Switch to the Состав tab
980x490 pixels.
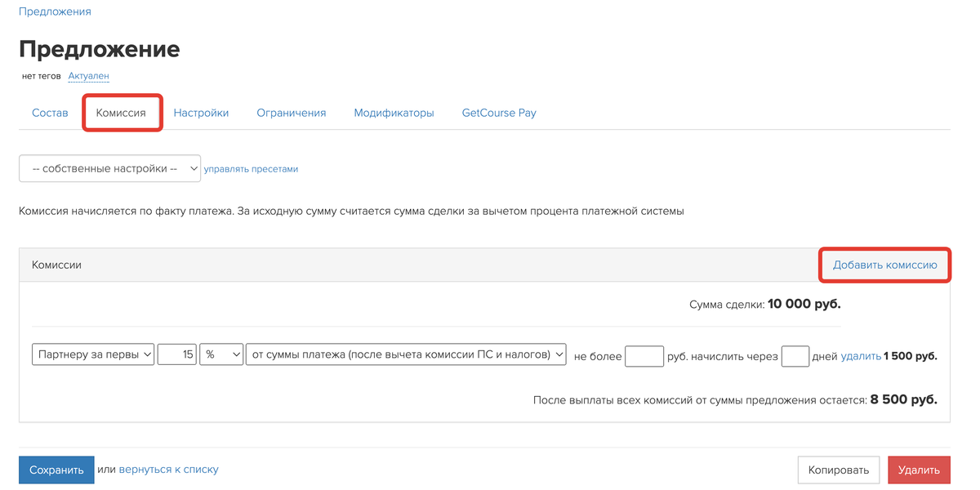click(50, 113)
